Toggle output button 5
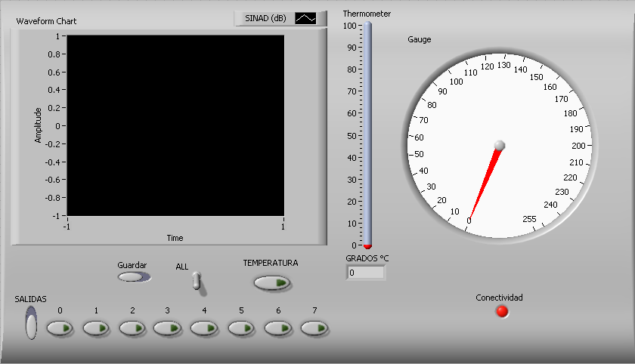Screen dimensions: 635x364 (x=242, y=329)
